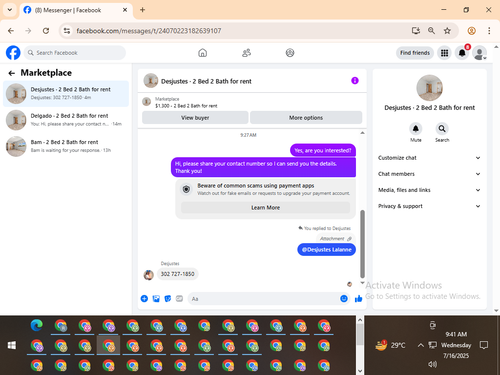
Task: Open the listing thumbnail in the chat info panel
Action: (429, 88)
